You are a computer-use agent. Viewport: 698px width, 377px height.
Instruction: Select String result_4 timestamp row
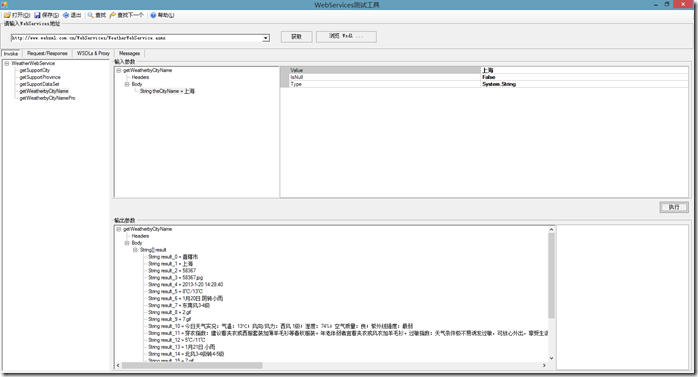186,284
